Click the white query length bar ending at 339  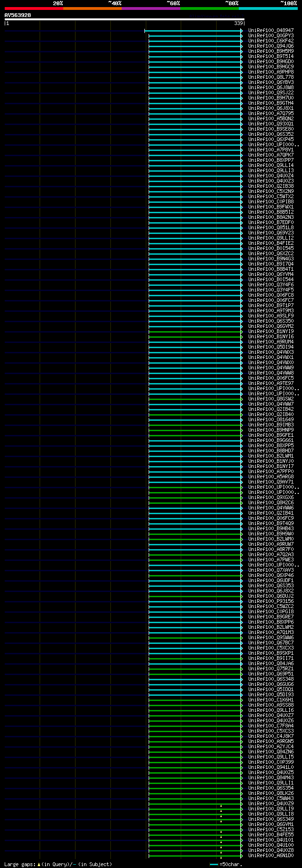tap(125, 19)
